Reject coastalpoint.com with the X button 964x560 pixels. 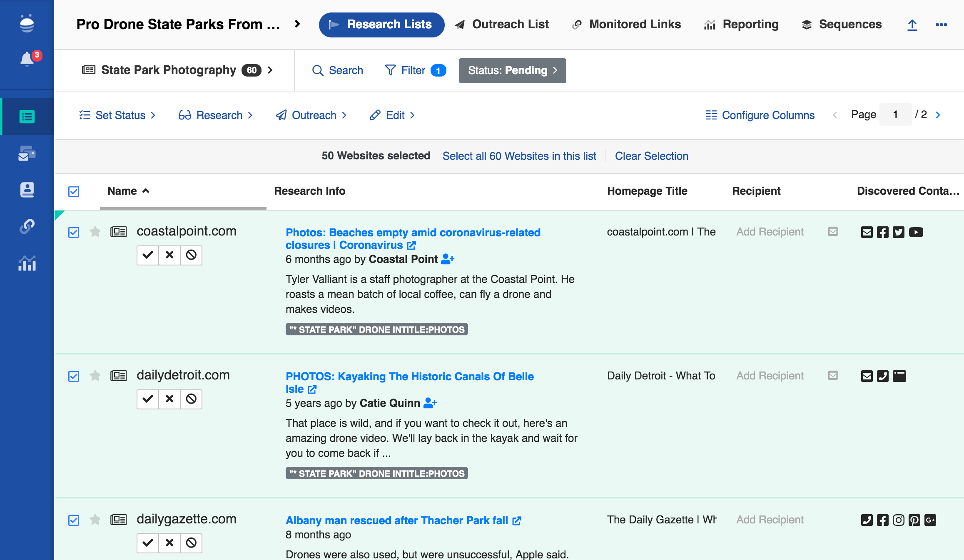[x=169, y=255]
